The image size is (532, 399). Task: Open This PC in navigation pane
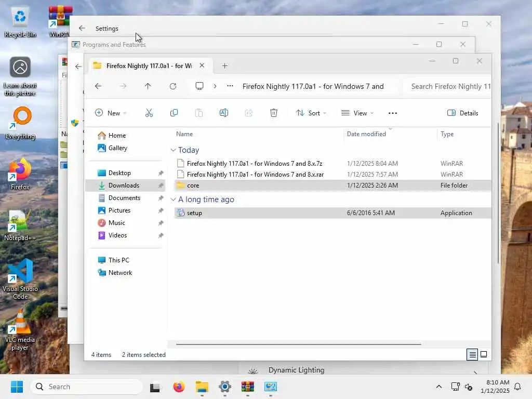click(126, 260)
